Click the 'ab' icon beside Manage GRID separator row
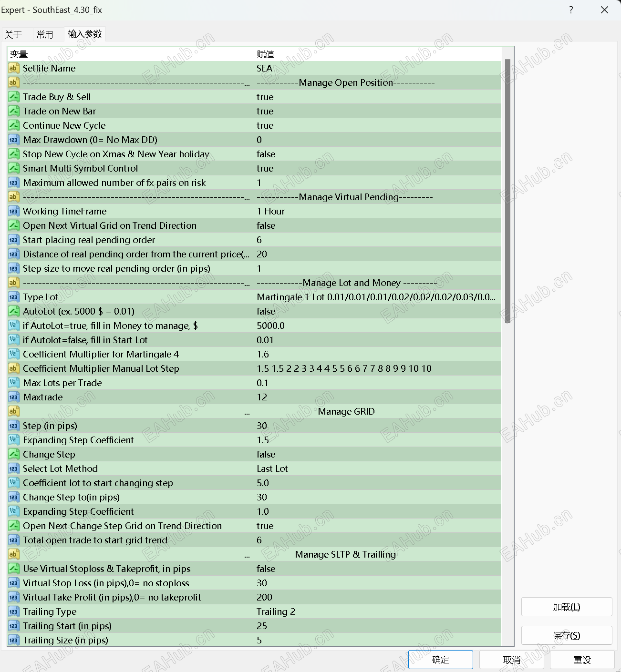Image resolution: width=621 pixels, height=672 pixels. [13, 411]
